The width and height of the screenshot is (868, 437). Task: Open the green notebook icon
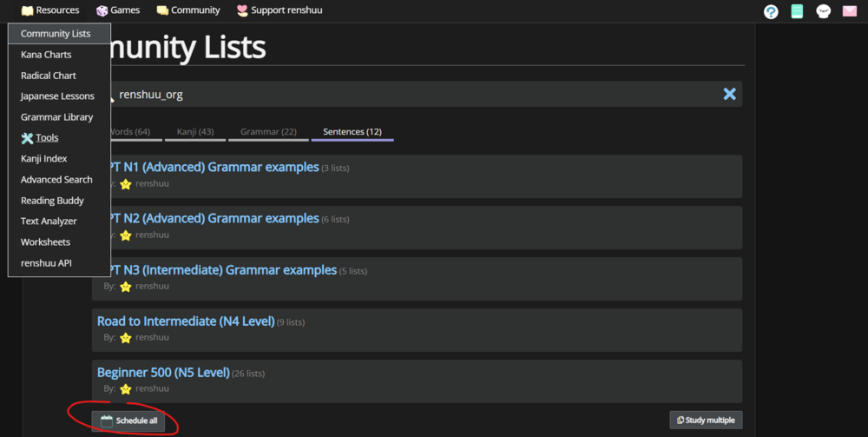point(797,11)
